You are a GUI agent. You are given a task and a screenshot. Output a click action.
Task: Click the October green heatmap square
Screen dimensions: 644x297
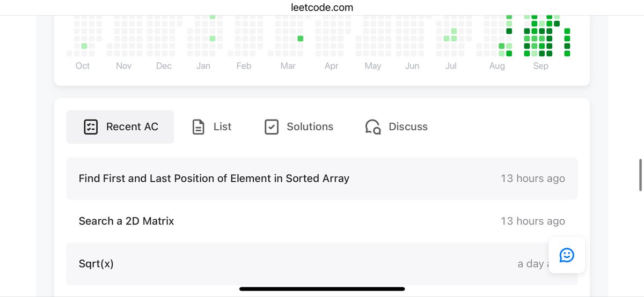pyautogui.click(x=84, y=46)
